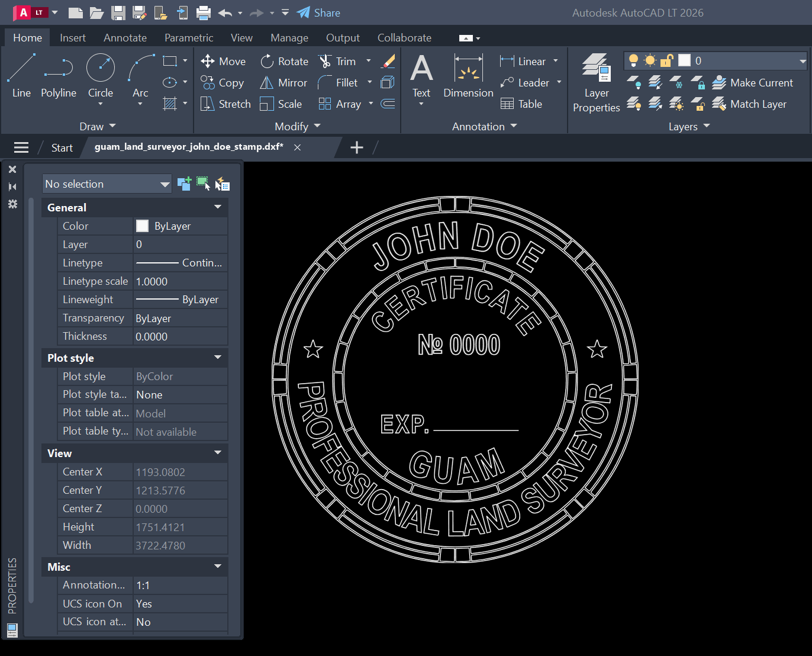Open the Manage ribbon tab
812x656 pixels.
(x=289, y=37)
